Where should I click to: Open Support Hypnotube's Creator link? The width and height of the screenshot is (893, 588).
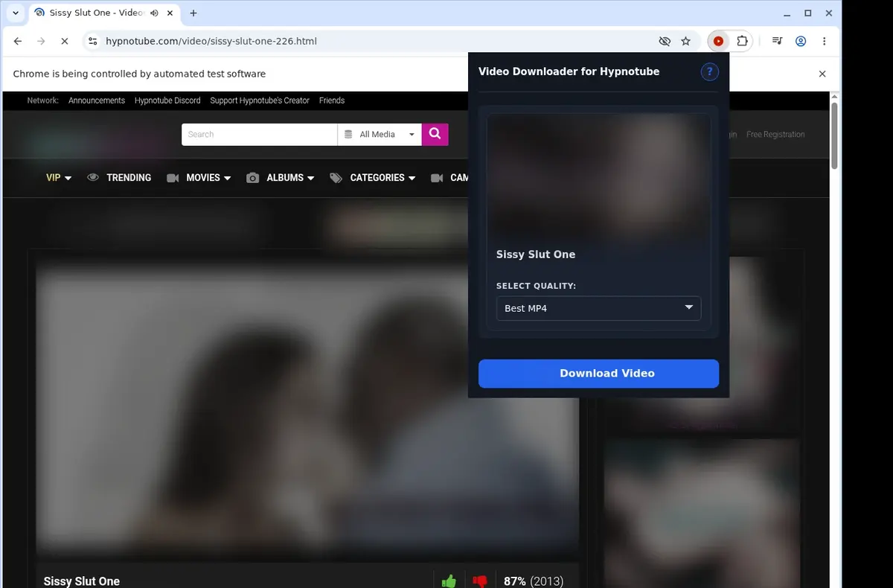[x=260, y=100]
